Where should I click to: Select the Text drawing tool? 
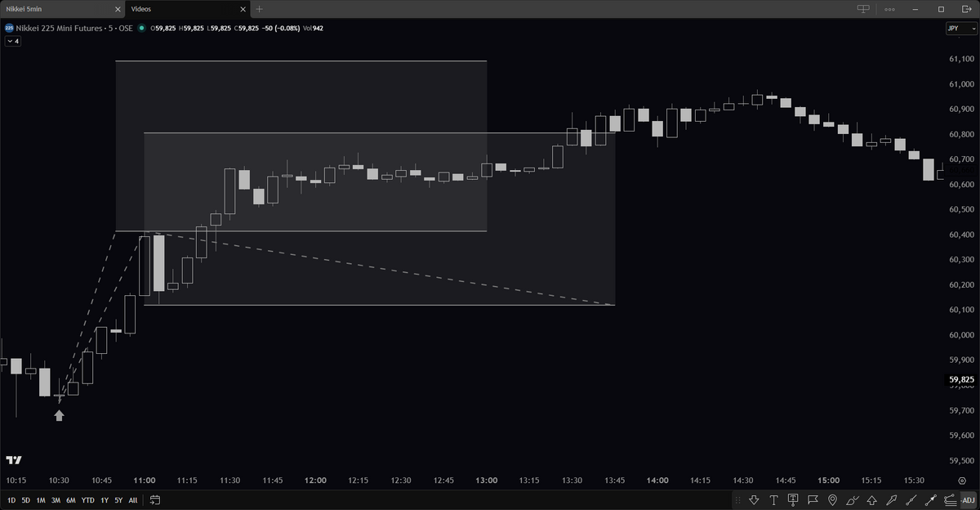(773, 499)
